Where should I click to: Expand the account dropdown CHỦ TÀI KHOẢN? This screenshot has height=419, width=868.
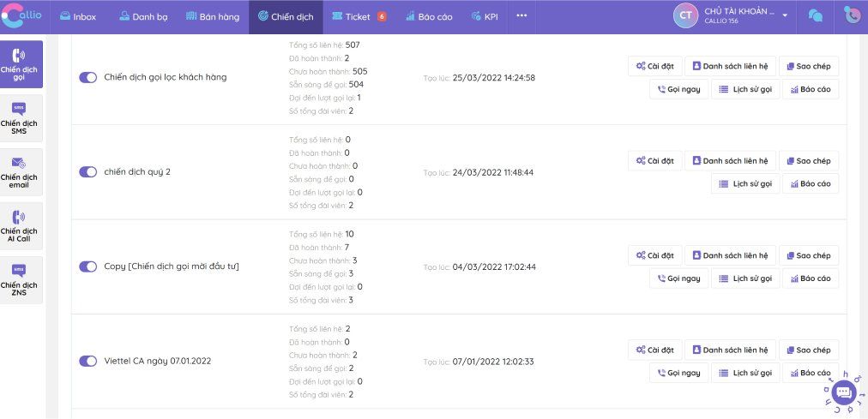point(784,15)
